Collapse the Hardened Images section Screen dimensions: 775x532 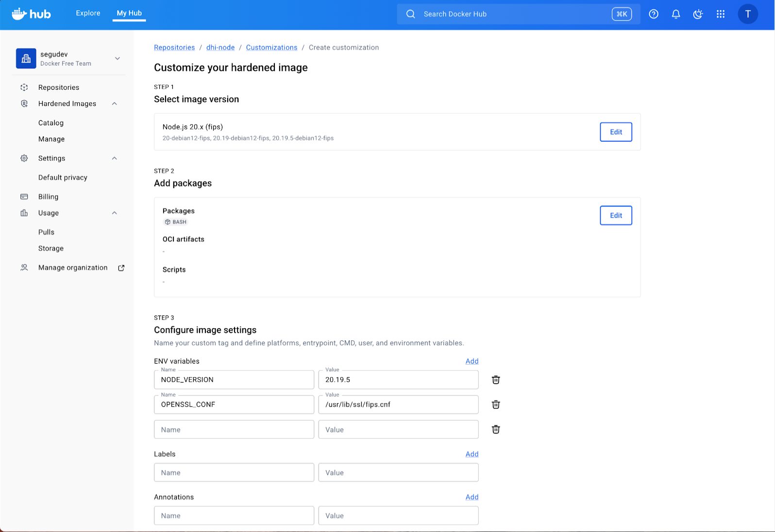pyautogui.click(x=115, y=104)
